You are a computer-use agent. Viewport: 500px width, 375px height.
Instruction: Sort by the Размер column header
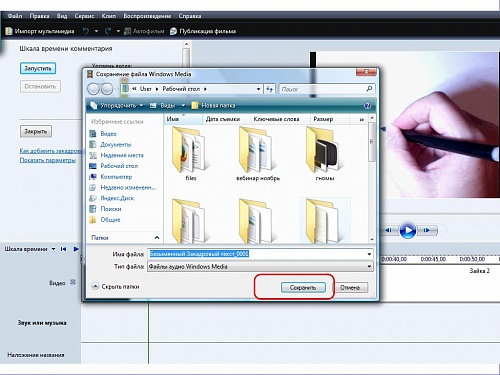coord(330,119)
